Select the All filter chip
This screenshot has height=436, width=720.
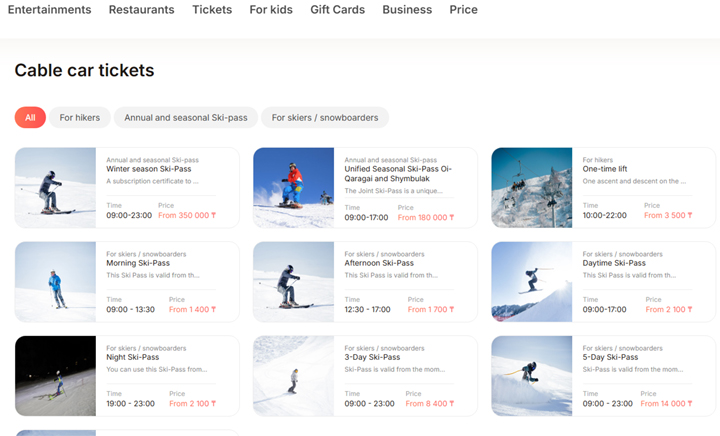[30, 117]
